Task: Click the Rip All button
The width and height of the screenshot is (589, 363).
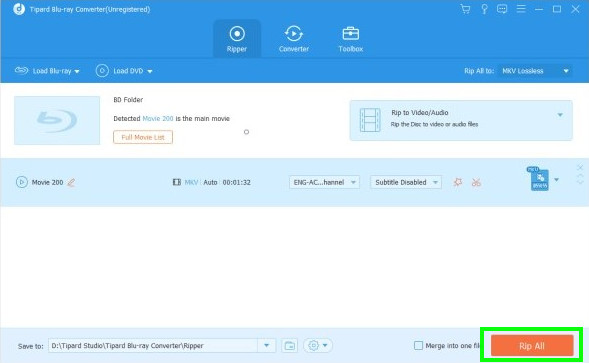Action: 532,346
